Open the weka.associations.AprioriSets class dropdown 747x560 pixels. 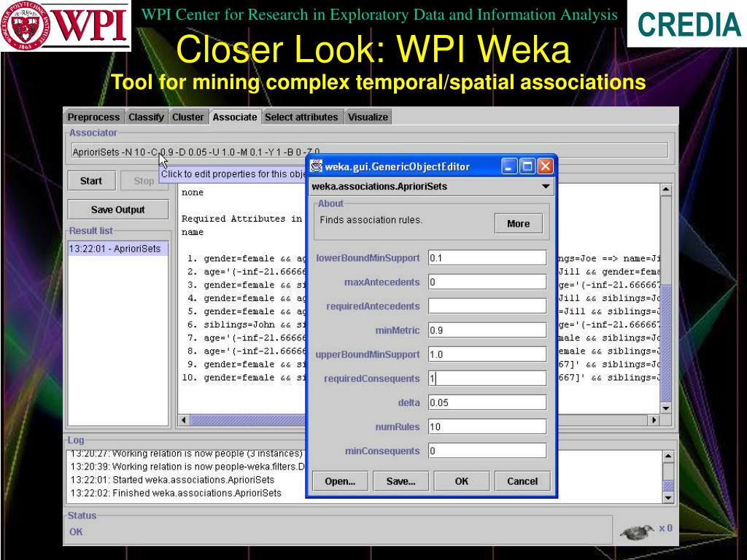pos(432,187)
